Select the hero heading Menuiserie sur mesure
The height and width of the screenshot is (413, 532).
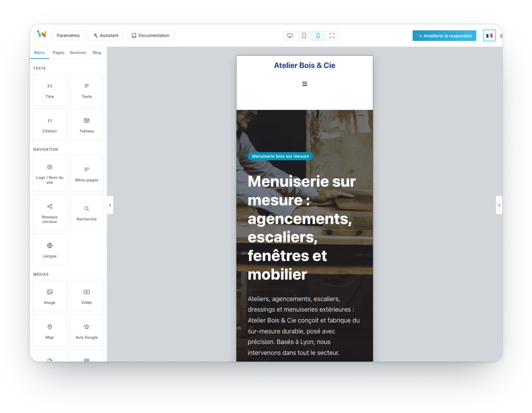pos(302,228)
